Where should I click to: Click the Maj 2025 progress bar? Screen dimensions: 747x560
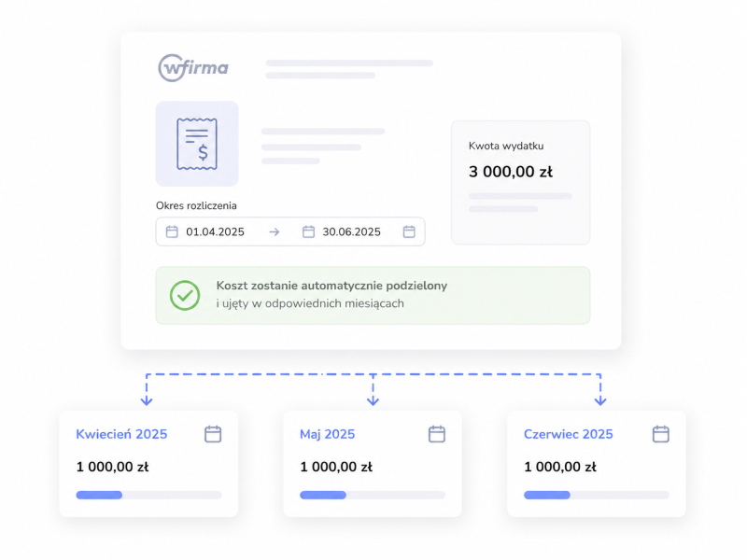click(373, 496)
